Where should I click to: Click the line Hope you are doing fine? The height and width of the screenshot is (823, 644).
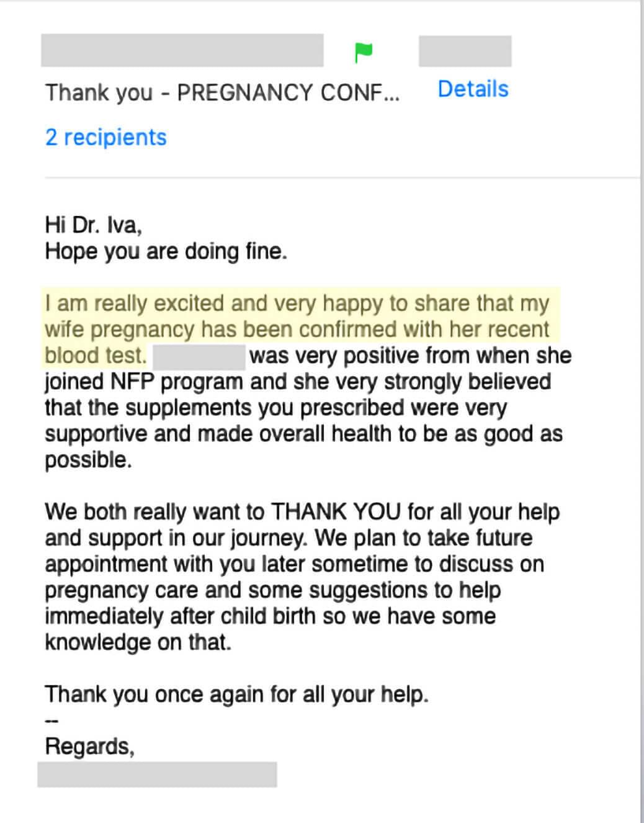166,251
